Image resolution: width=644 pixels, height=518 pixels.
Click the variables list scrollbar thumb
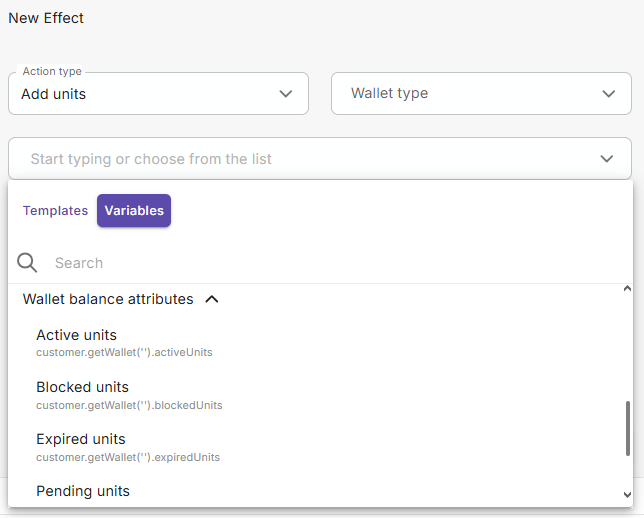pyautogui.click(x=627, y=428)
